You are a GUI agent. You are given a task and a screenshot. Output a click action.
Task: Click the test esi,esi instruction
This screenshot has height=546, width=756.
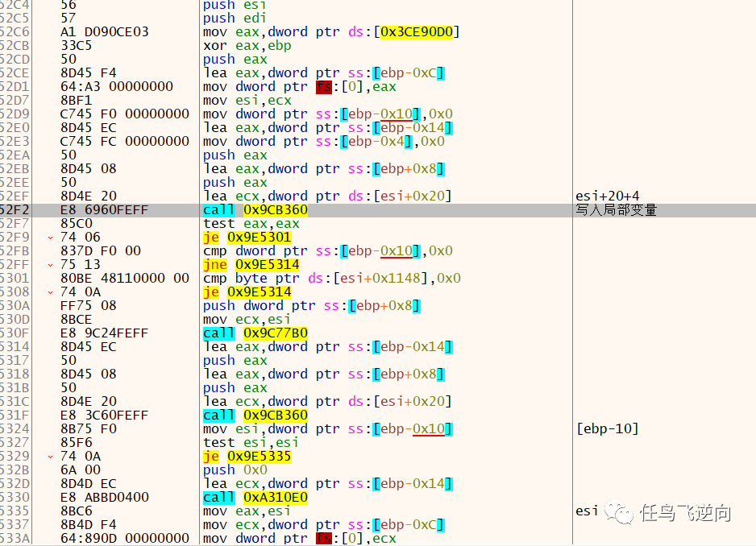click(x=251, y=443)
